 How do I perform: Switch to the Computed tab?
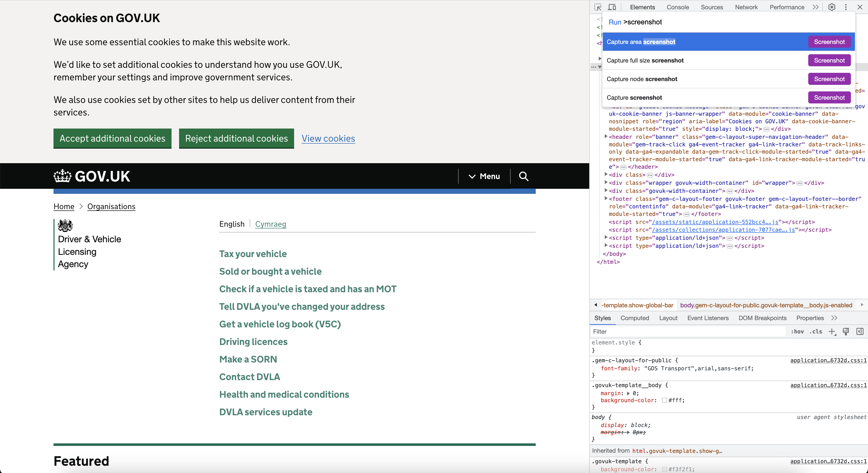tap(634, 318)
